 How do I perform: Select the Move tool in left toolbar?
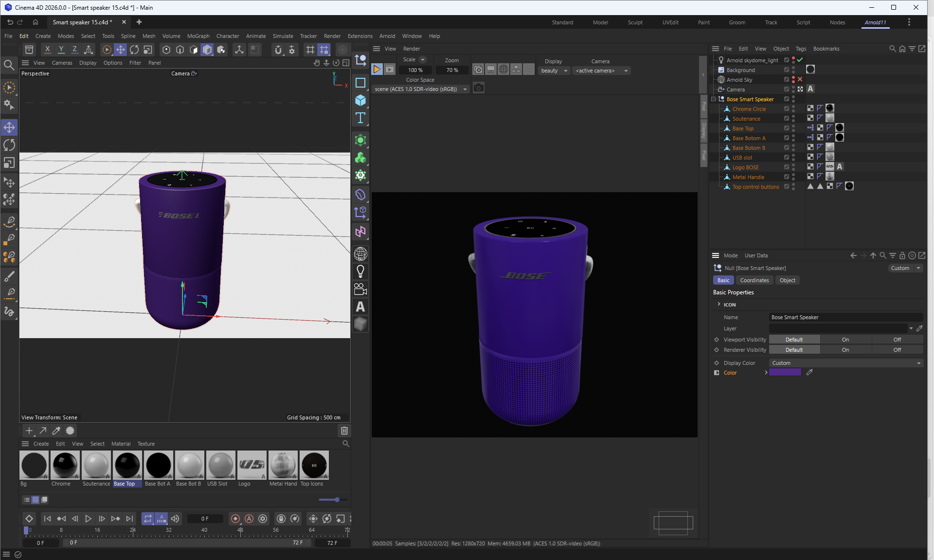(9, 127)
